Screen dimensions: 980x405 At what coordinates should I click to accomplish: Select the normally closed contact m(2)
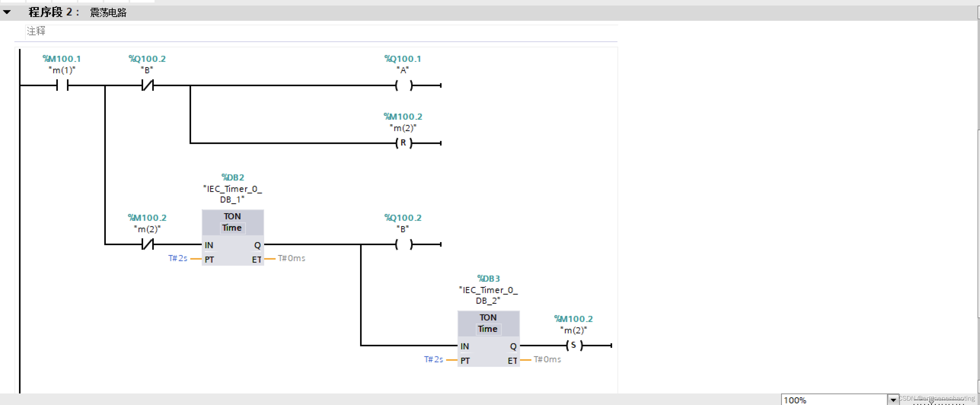[x=148, y=244]
